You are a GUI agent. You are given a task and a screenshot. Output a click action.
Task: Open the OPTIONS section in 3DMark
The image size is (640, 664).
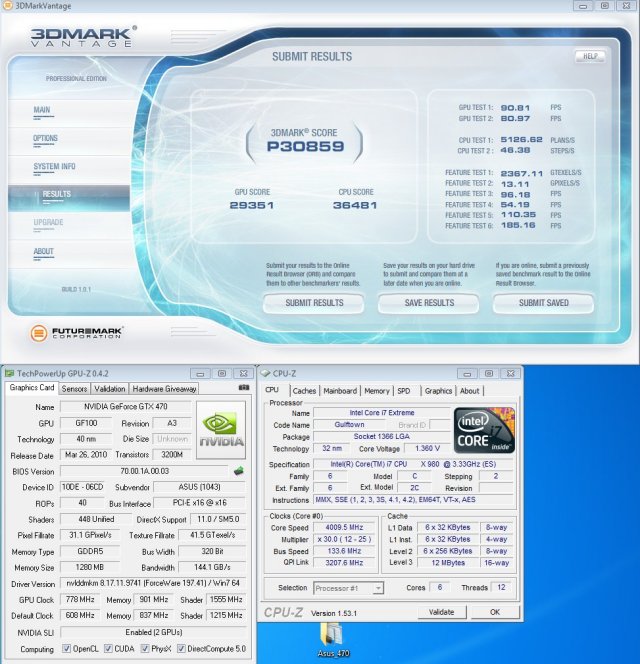point(45,138)
